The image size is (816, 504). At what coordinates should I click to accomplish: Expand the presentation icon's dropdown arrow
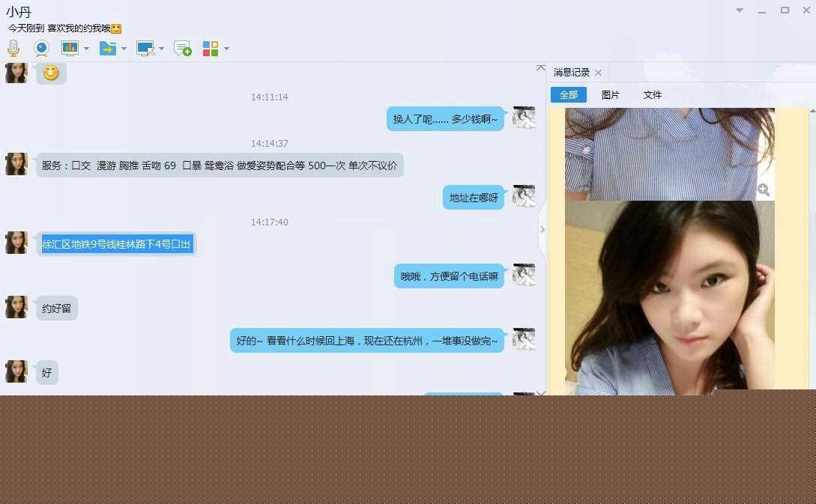pos(86,49)
